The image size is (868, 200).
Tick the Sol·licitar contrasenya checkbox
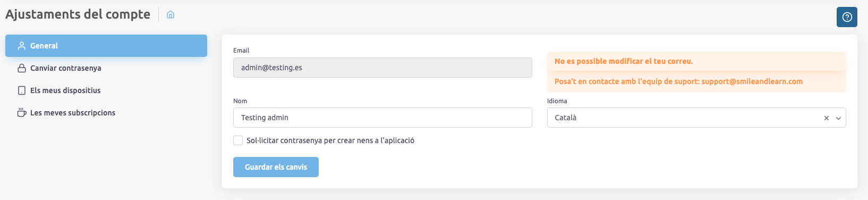(x=238, y=140)
